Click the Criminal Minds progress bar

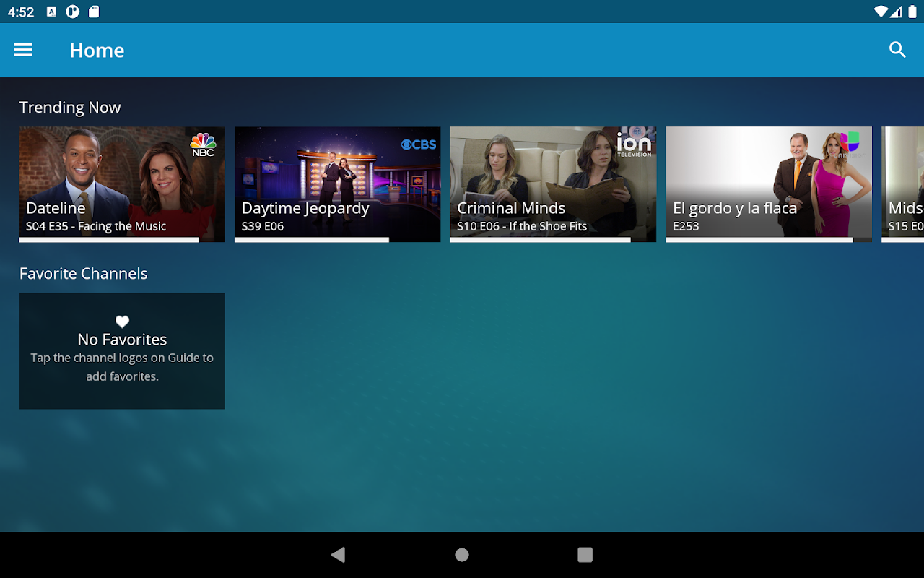pos(554,240)
